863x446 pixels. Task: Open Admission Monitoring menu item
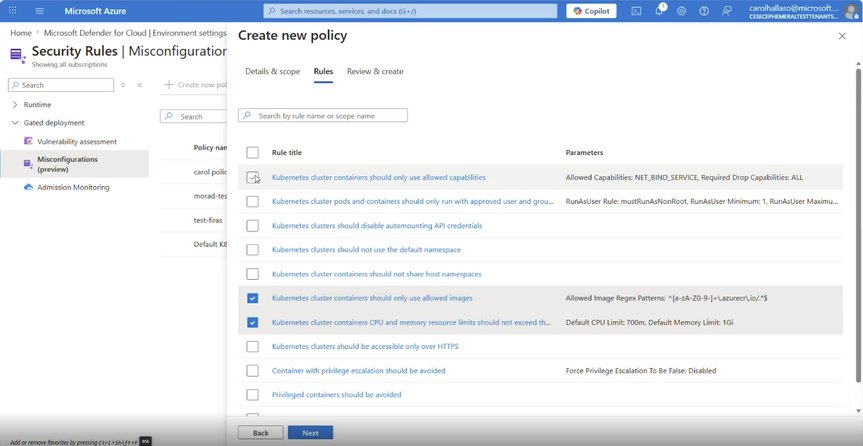[x=74, y=187]
